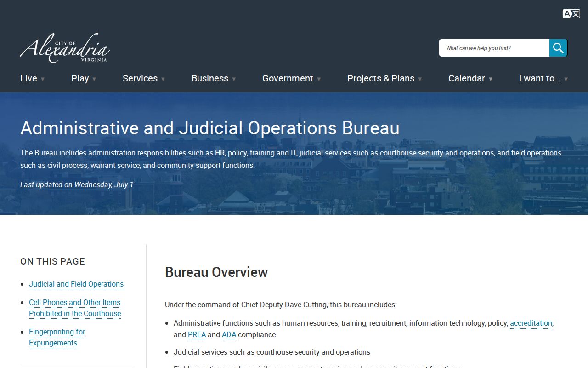Select the Chief Deputy Dave Cutting sentence
This screenshot has height=368, width=588.
281,305
